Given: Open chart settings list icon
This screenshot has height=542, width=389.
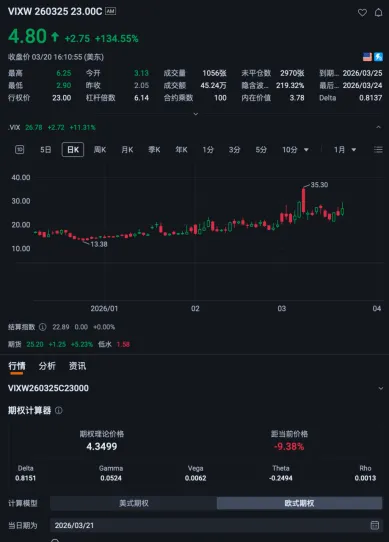Looking at the screenshot, I should tap(378, 150).
